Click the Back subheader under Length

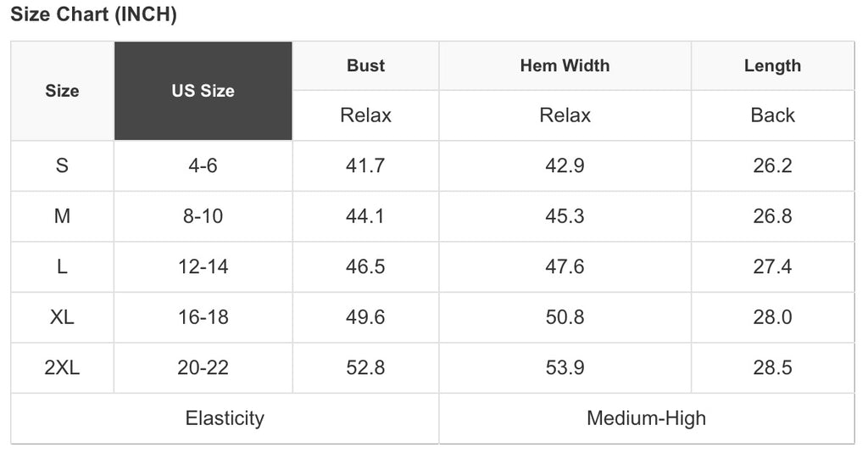772,115
